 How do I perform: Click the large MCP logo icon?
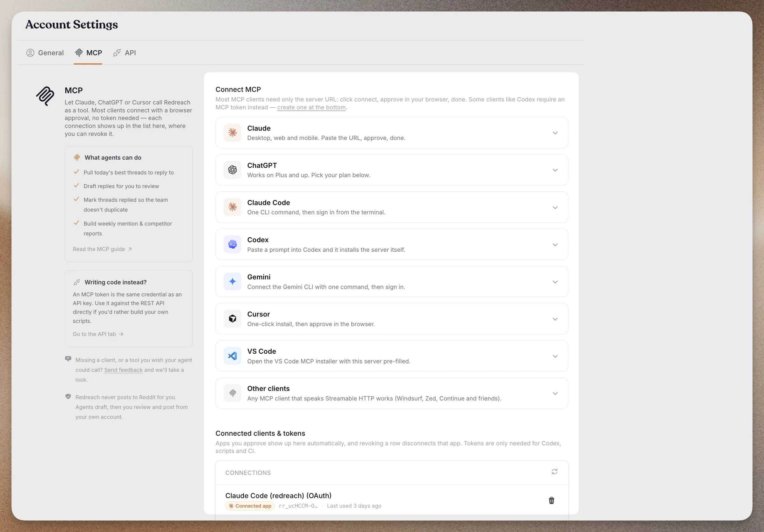click(x=45, y=96)
